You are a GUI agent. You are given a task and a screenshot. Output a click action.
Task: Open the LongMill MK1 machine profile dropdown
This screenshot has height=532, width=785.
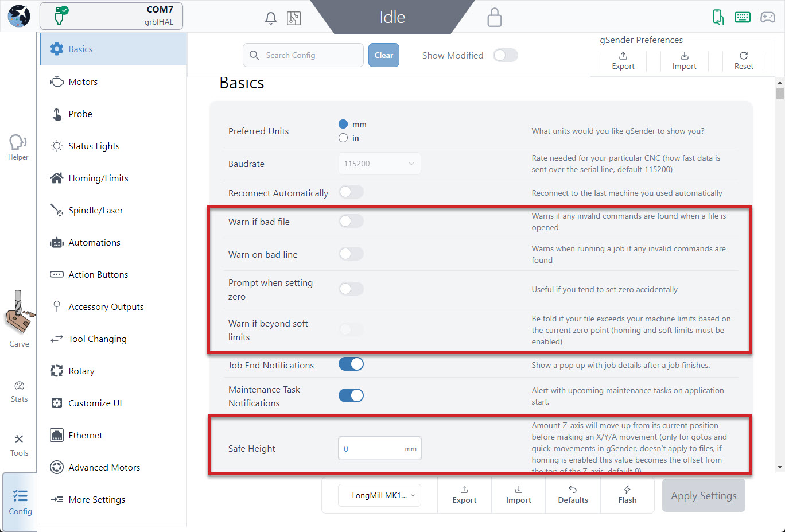point(379,495)
